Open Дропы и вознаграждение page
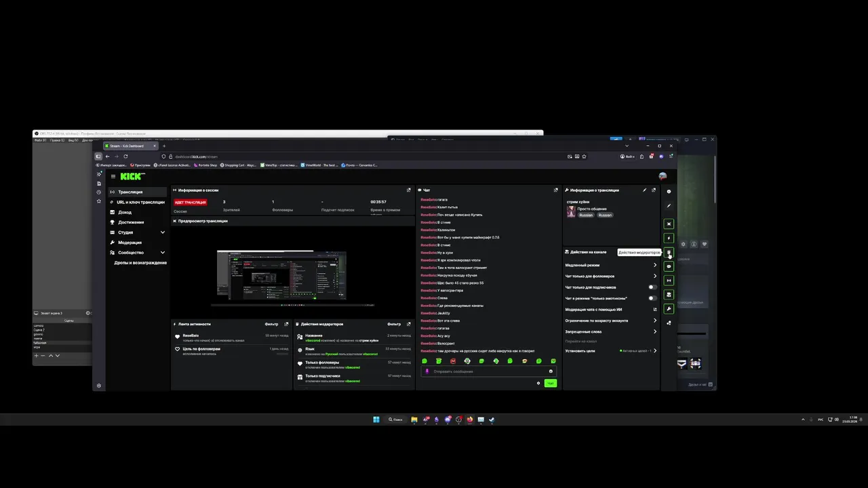The image size is (868, 488). point(140,263)
